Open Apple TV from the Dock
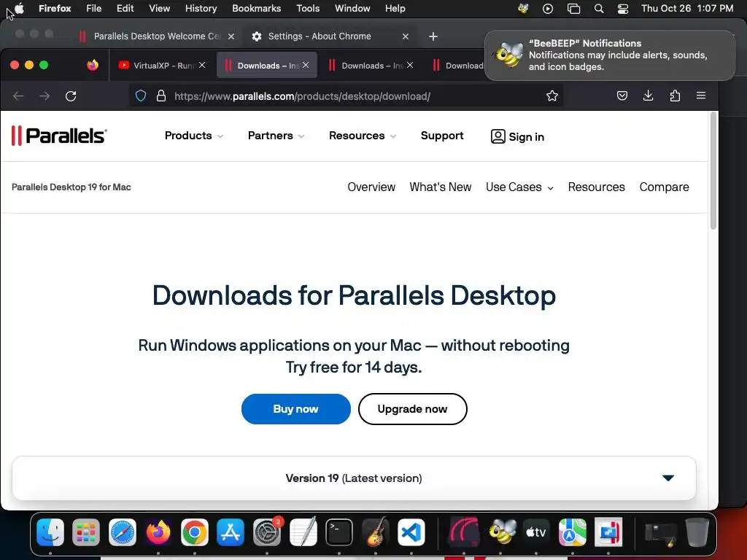Viewport: 747px width, 560px height. point(536,532)
